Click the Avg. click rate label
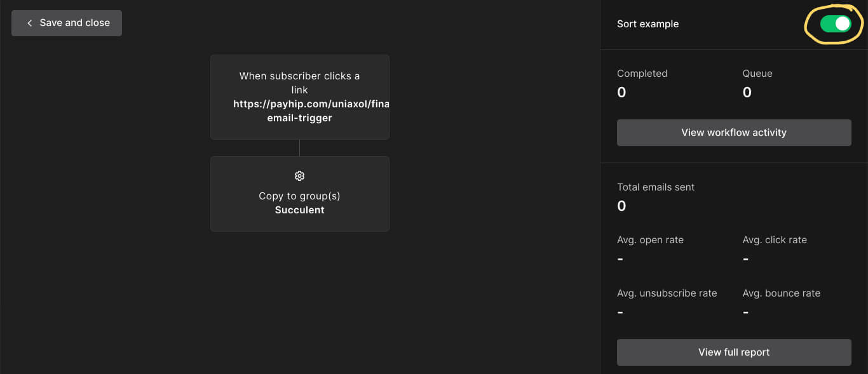Screen dimensions: 868x374 coord(775,240)
